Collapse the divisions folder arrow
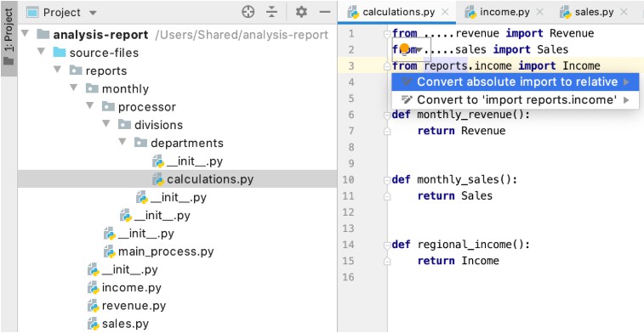 pyautogui.click(x=107, y=124)
